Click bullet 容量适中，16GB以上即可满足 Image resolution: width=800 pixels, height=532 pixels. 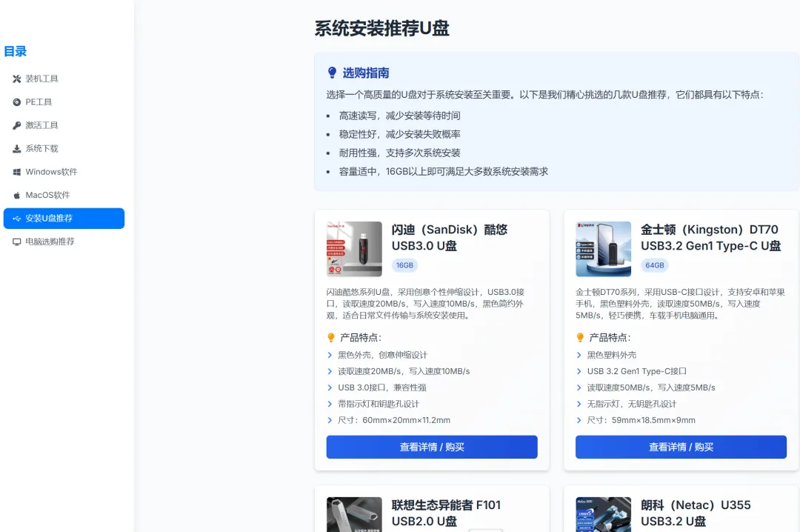[444, 172]
